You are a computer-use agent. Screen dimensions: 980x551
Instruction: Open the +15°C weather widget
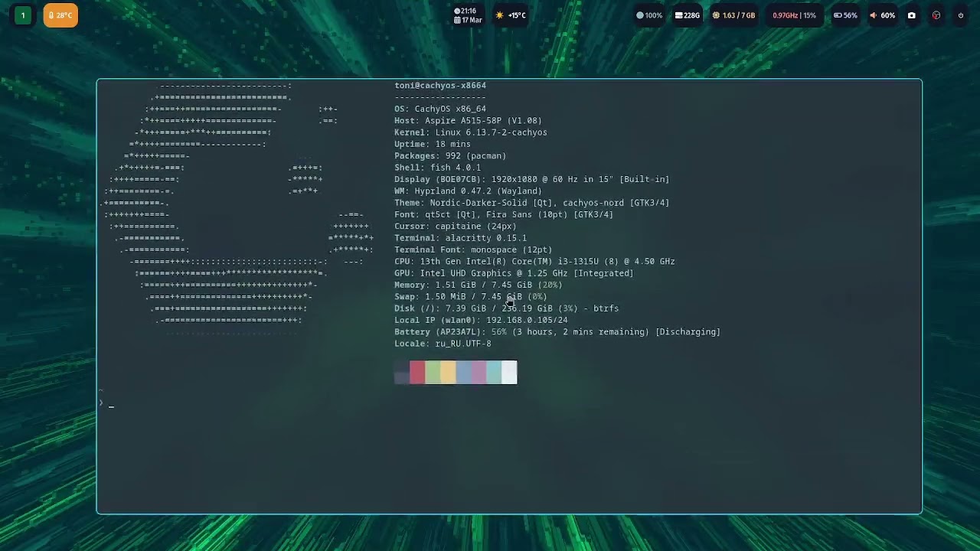click(511, 15)
